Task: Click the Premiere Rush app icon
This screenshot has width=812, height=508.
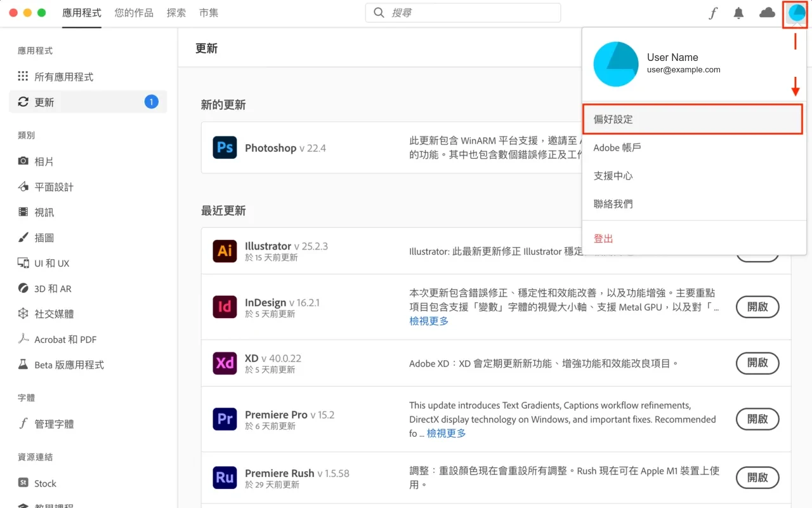Action: click(x=225, y=478)
